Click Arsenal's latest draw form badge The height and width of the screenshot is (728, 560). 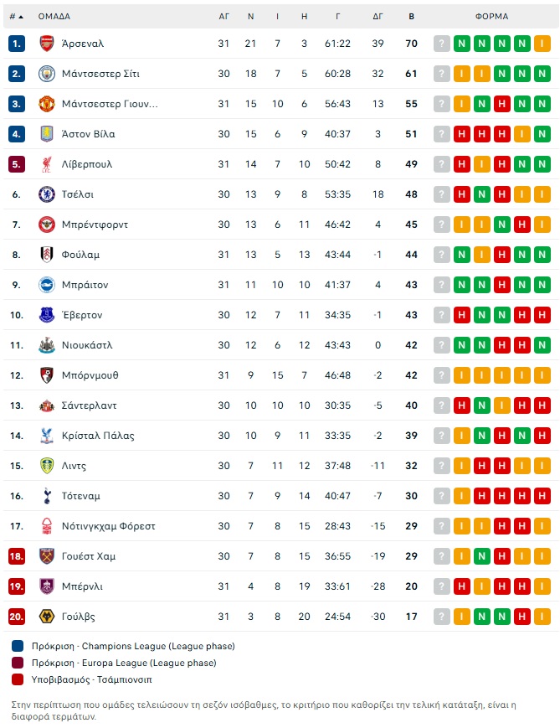click(x=542, y=44)
